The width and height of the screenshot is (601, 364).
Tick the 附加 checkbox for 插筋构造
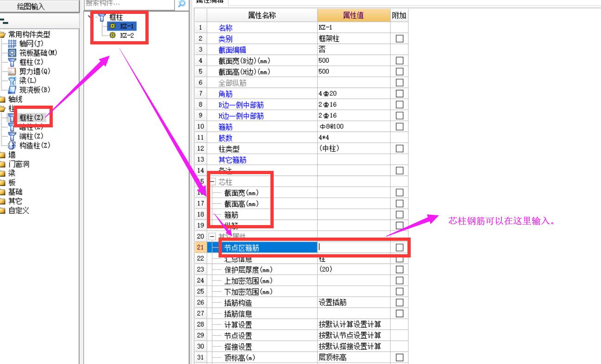point(400,302)
